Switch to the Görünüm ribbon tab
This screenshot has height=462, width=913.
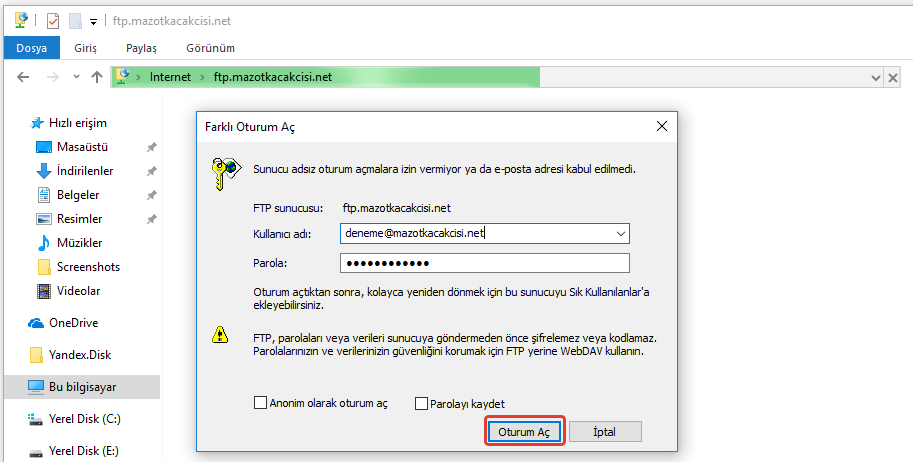(209, 47)
